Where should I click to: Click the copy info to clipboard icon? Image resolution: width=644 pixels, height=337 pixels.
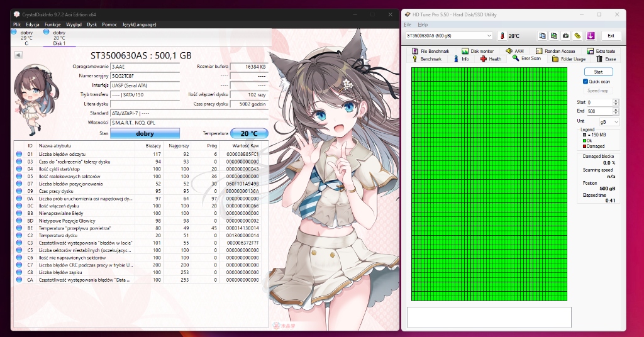point(541,36)
